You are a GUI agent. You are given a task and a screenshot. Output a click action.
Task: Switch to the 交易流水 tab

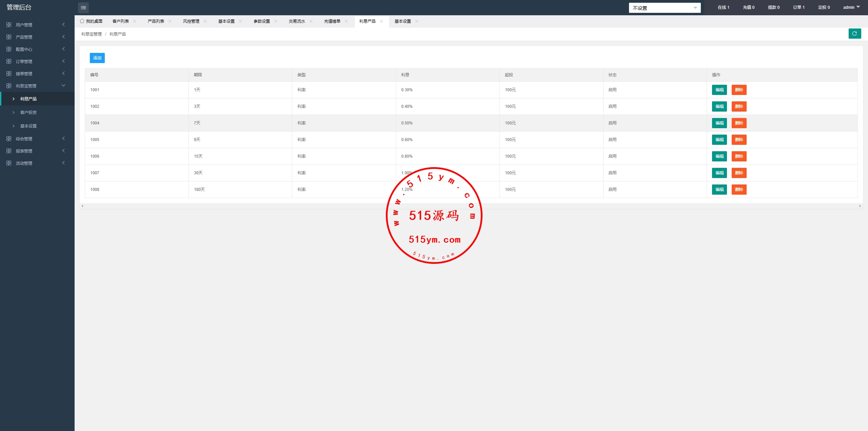click(297, 21)
